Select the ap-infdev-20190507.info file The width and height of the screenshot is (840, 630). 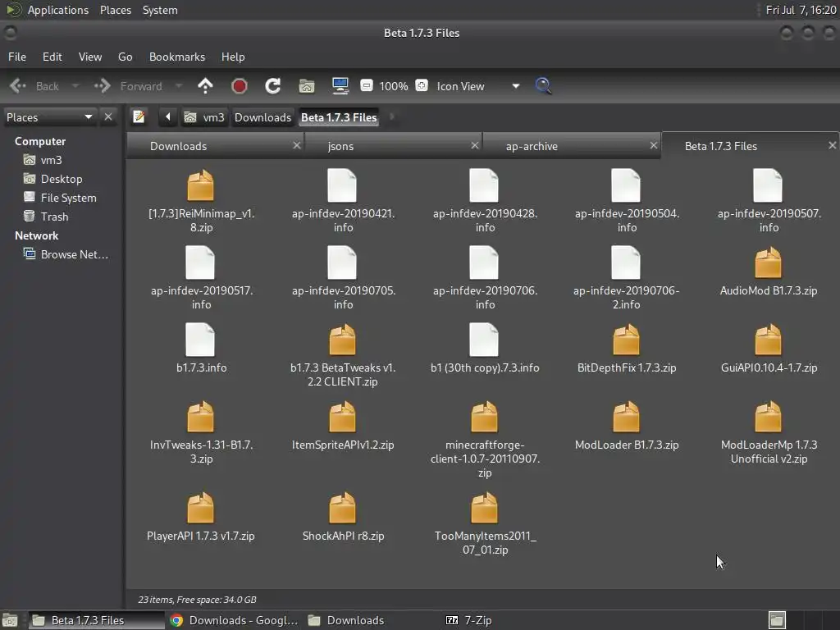click(768, 201)
